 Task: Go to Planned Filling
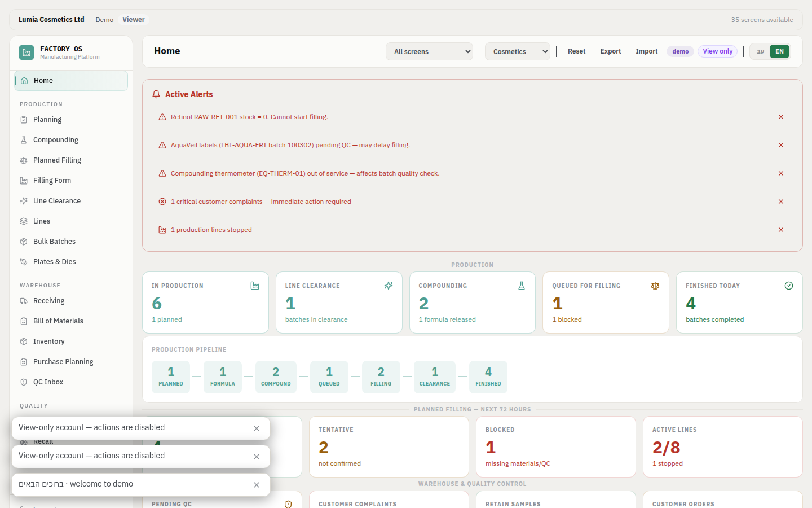point(71,160)
